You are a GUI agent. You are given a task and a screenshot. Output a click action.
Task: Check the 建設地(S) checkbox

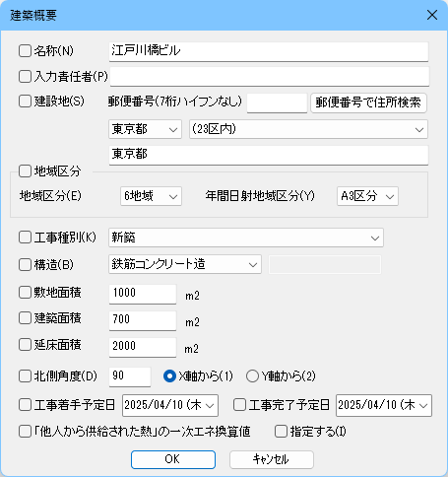tap(25, 102)
